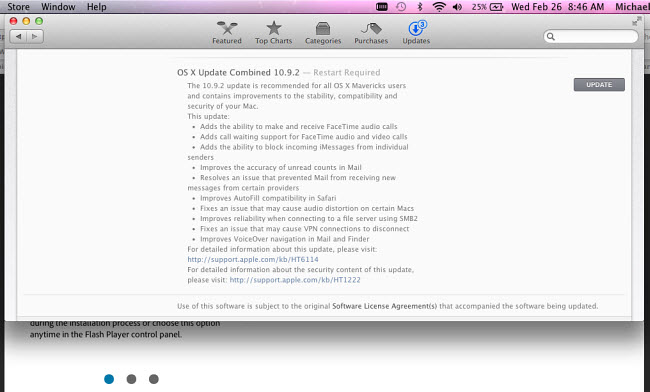Open the Featured section
This screenshot has width=650, height=392.
click(x=227, y=33)
